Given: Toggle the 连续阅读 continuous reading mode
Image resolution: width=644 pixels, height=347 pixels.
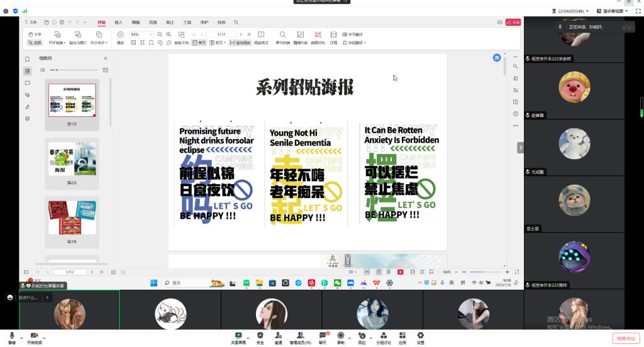Looking at the screenshot, I should pos(239,43).
